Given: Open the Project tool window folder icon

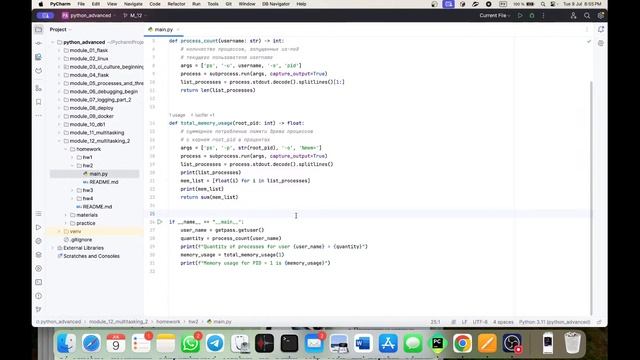Looking at the screenshot, I should coord(38,29).
